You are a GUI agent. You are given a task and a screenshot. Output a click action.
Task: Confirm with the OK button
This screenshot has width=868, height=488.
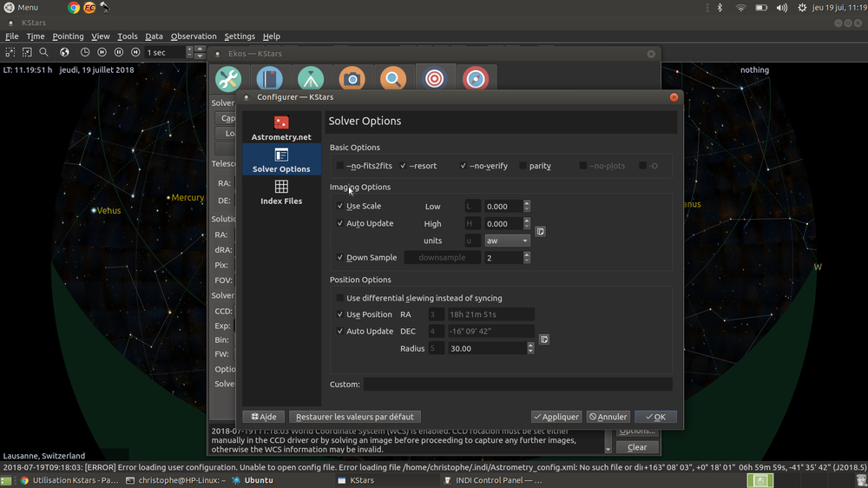point(655,417)
